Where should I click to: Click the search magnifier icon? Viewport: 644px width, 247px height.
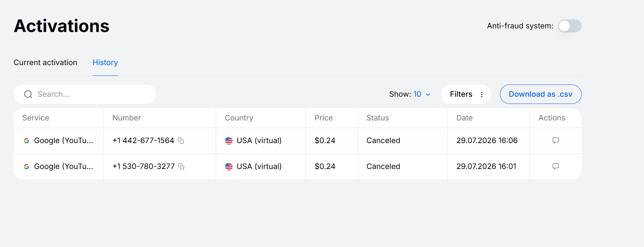pyautogui.click(x=28, y=94)
